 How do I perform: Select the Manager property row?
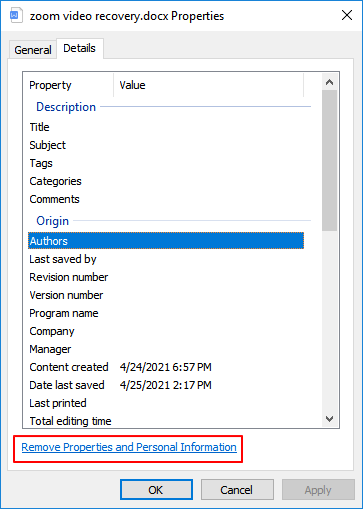tap(166, 349)
